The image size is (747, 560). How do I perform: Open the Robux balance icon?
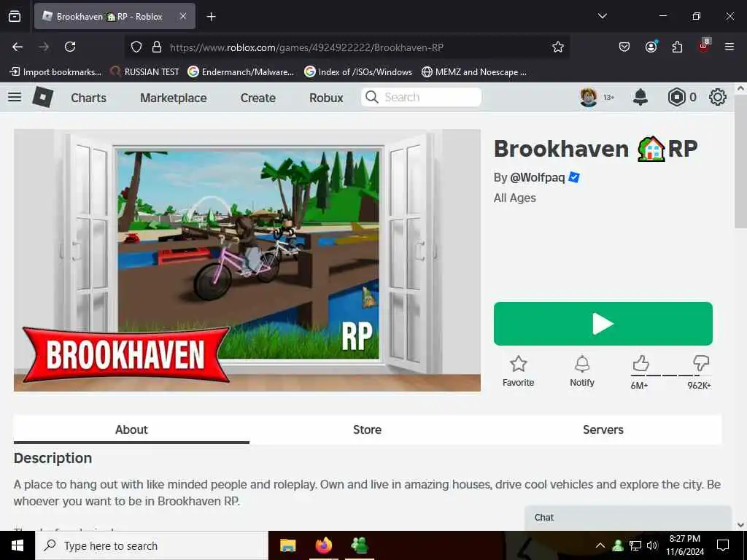(x=676, y=97)
